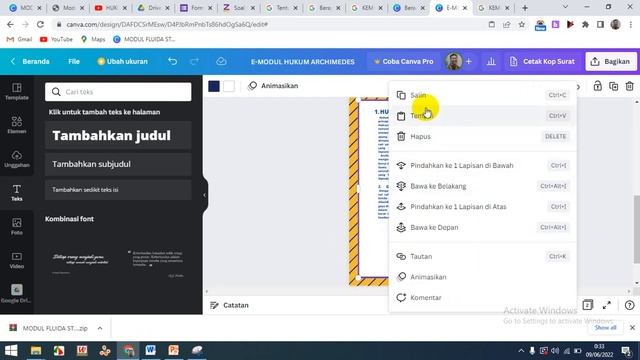Open the Maps bookmark
The width and height of the screenshot is (640, 360).
tap(93, 39)
